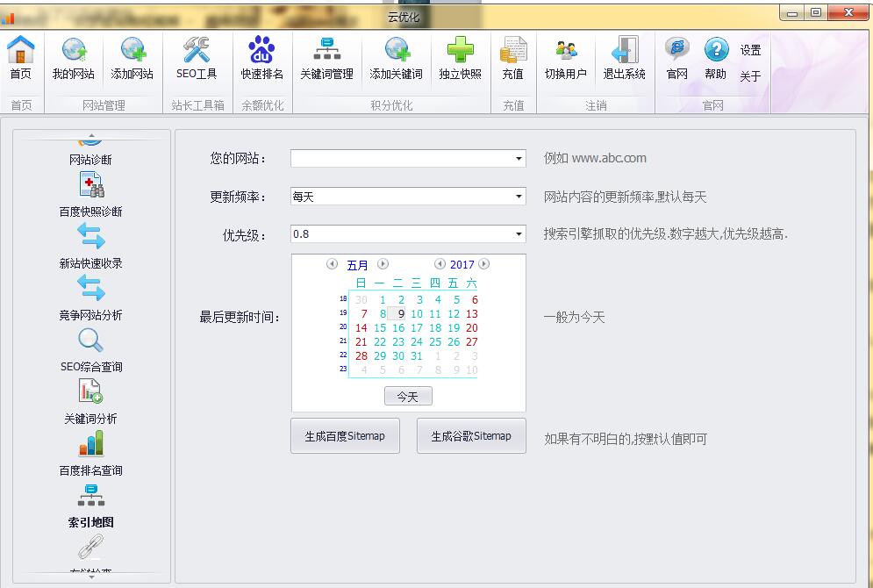
Task: Select the 快速排名 Baidu paw icon
Action: 261,51
